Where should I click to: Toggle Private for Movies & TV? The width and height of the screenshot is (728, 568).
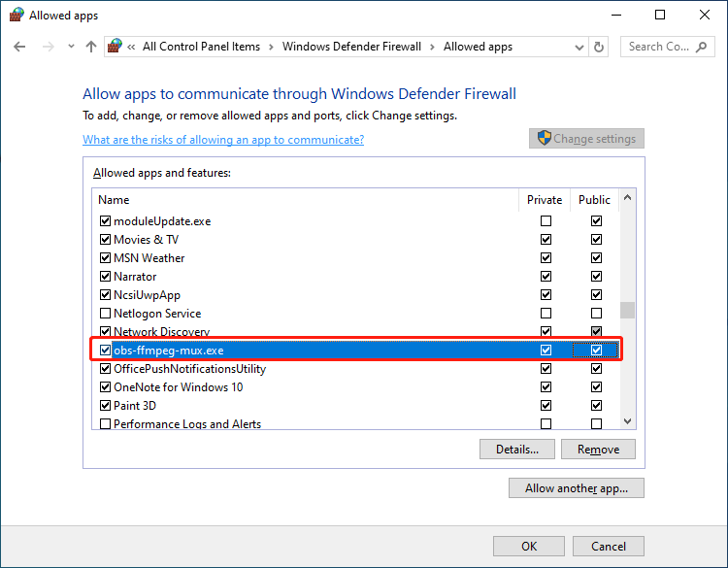point(546,239)
